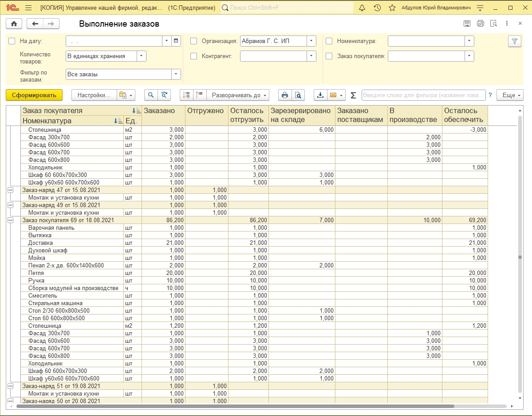Open toolbar print preview icon
This screenshot has height=416, width=532.
(298, 95)
